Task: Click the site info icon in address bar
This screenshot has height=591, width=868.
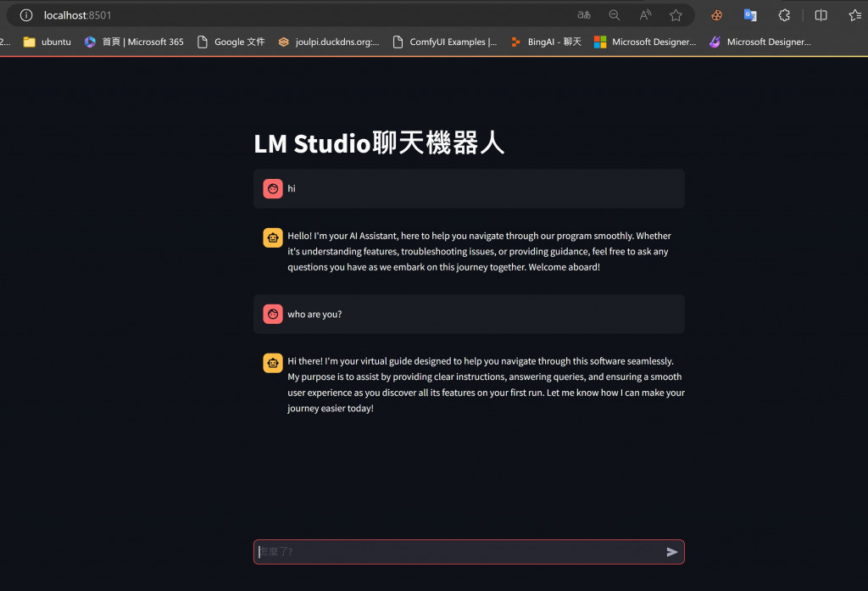Action: [26, 15]
